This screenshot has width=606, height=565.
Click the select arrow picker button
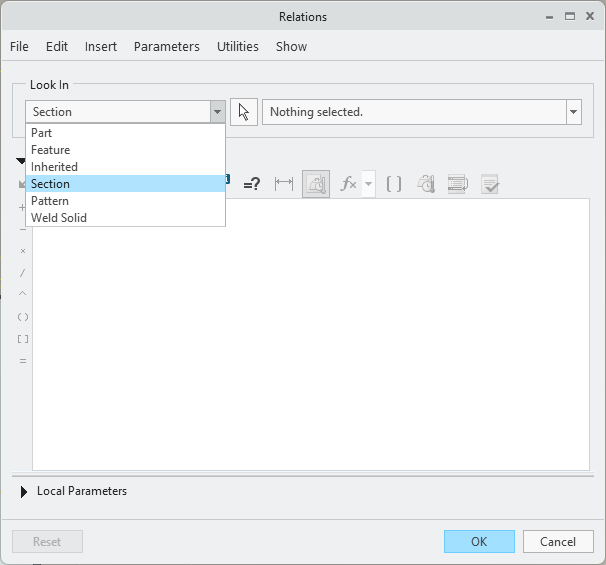(244, 112)
